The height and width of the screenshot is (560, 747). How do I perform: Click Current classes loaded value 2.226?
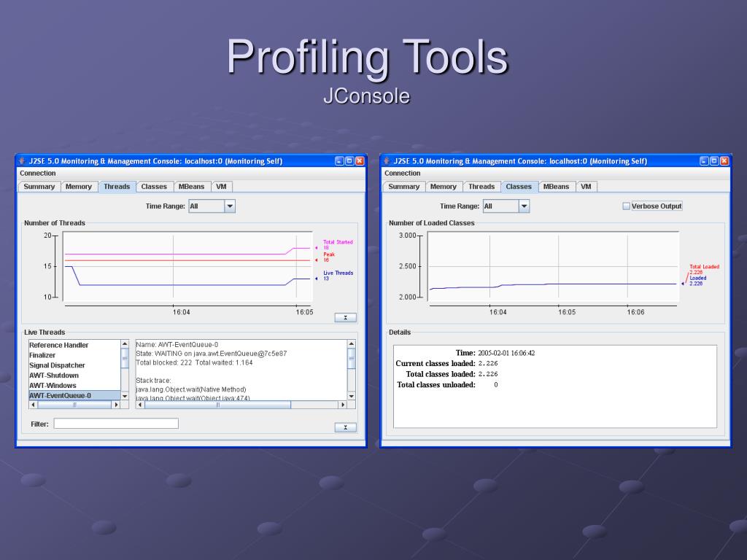tap(488, 363)
